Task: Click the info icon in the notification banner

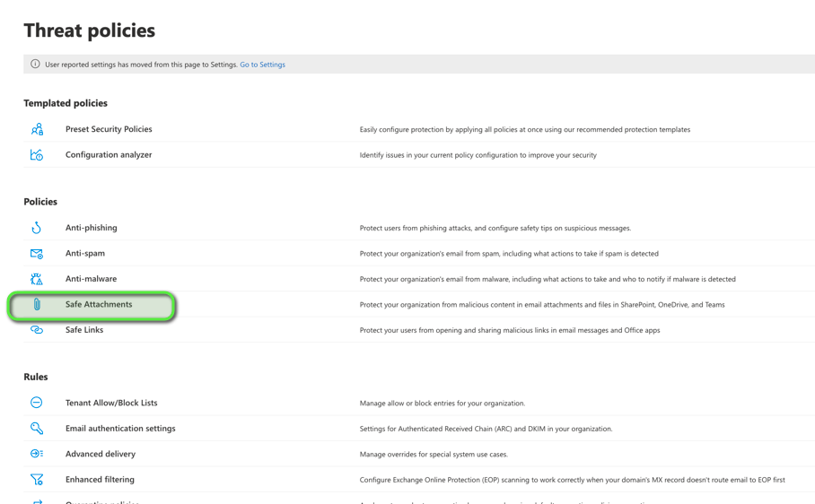Action: point(35,65)
